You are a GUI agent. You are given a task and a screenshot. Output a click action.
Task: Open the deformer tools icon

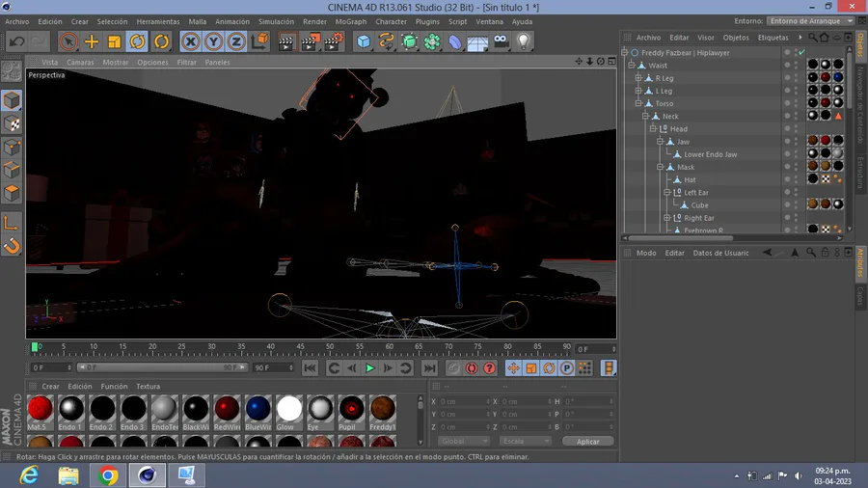pyautogui.click(x=455, y=41)
